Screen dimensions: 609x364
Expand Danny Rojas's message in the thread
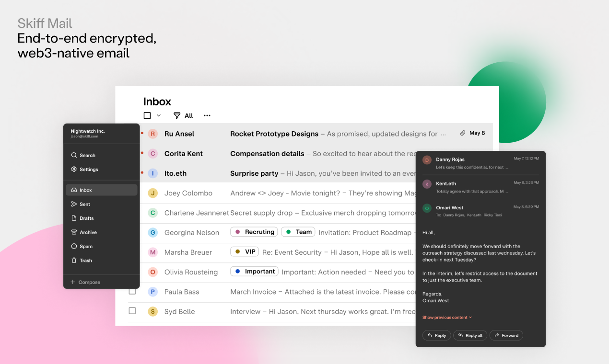pyautogui.click(x=480, y=163)
